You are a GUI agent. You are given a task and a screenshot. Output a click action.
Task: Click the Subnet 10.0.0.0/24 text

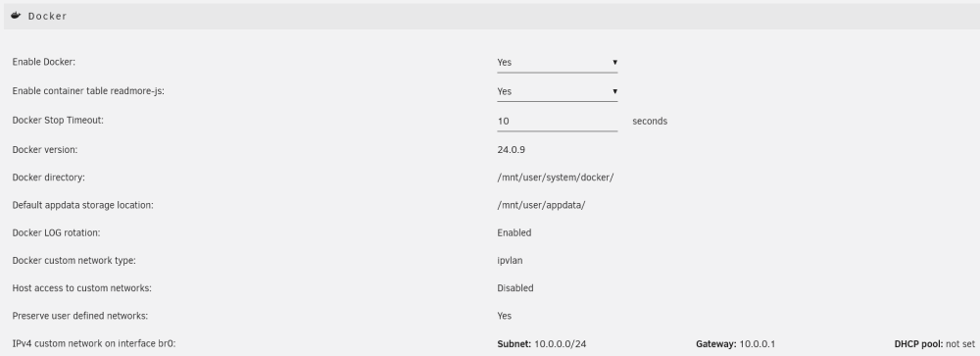(x=541, y=343)
